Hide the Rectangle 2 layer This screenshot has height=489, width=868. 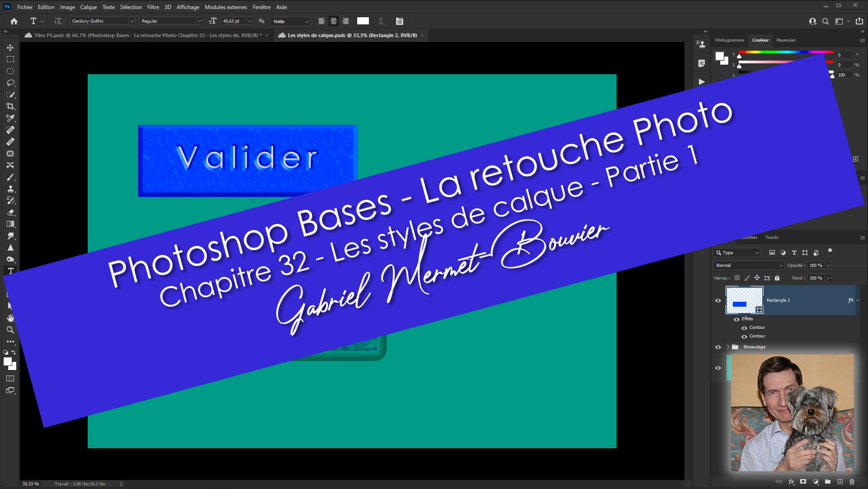click(x=718, y=300)
